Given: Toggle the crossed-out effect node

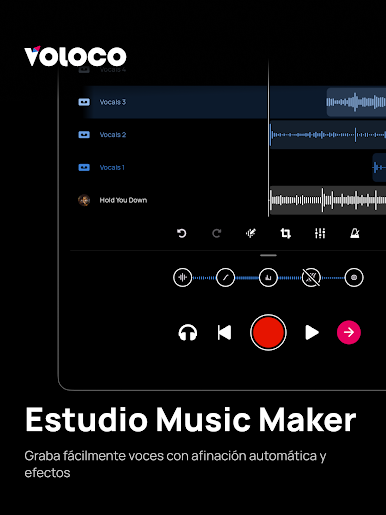Looking at the screenshot, I should coord(311,277).
